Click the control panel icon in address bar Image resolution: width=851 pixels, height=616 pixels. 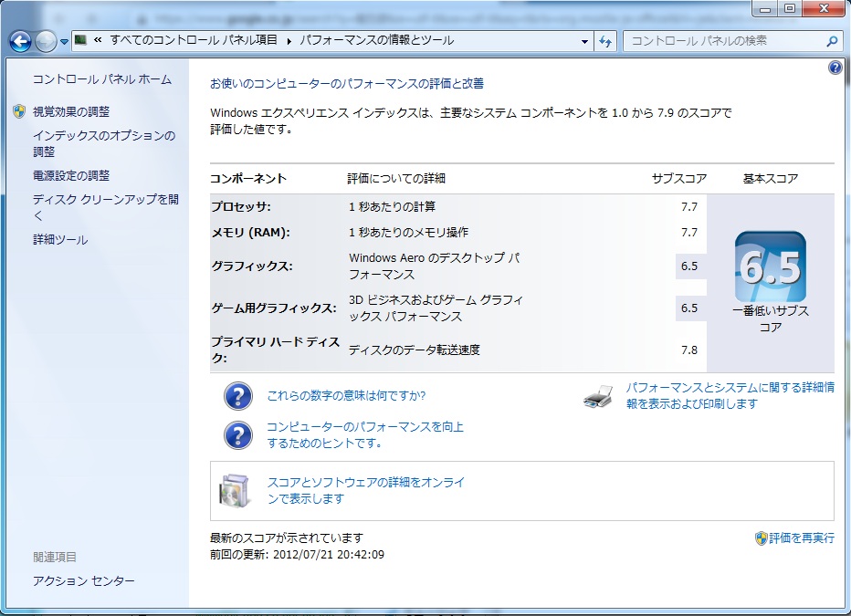tap(81, 40)
